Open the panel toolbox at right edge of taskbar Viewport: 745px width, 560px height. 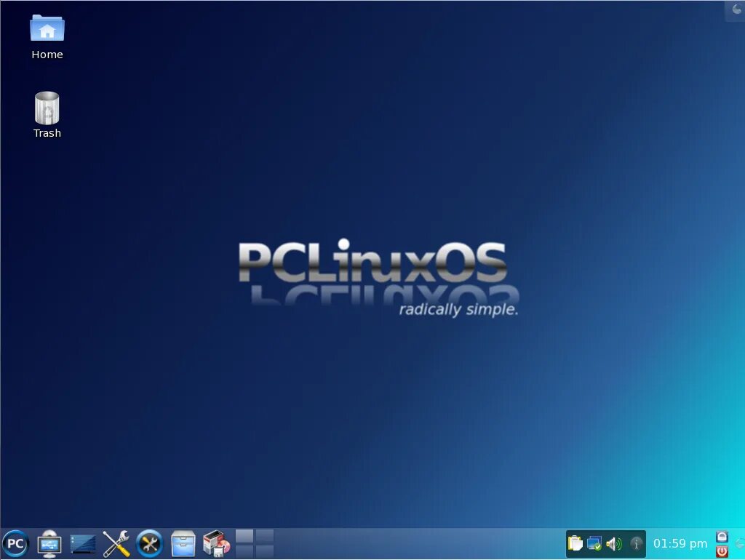pos(740,543)
